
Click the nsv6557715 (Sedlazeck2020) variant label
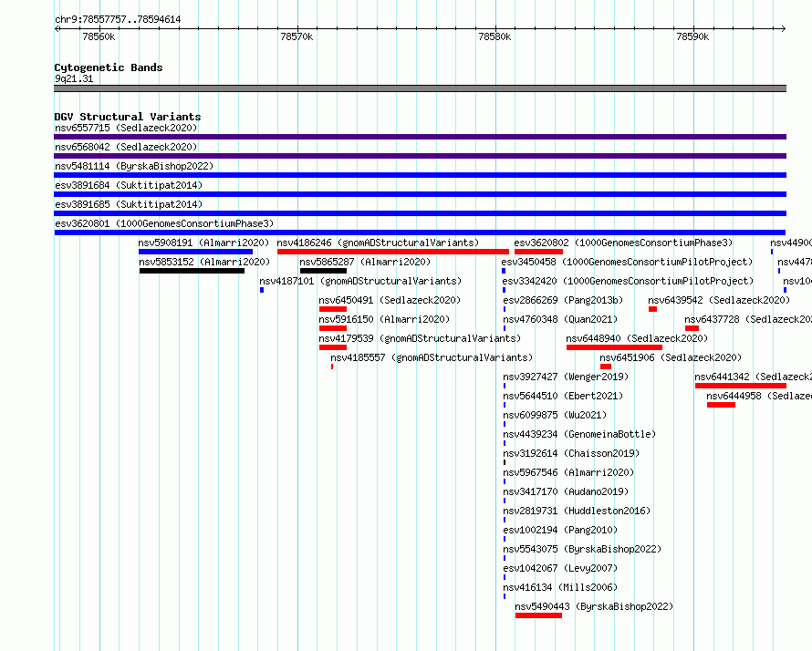point(126,128)
